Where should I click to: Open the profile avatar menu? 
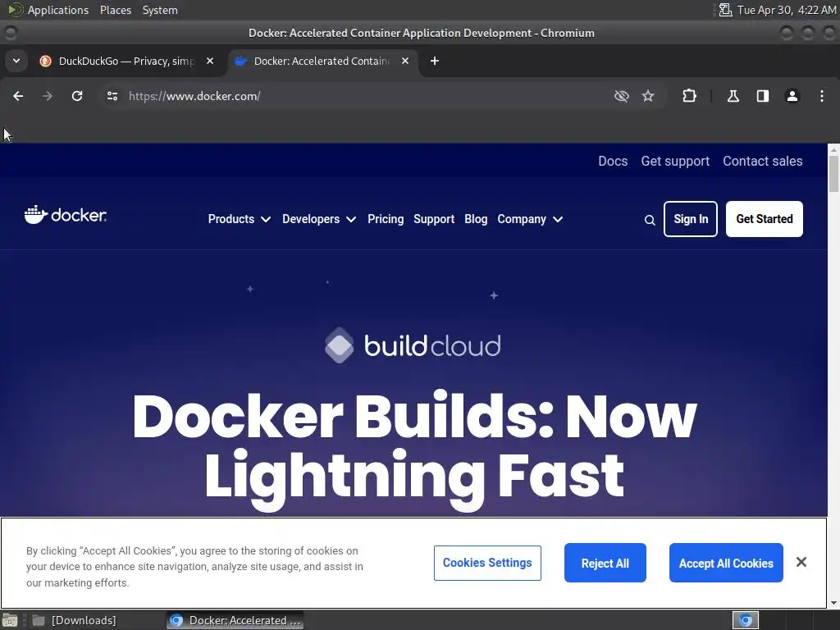pos(792,96)
